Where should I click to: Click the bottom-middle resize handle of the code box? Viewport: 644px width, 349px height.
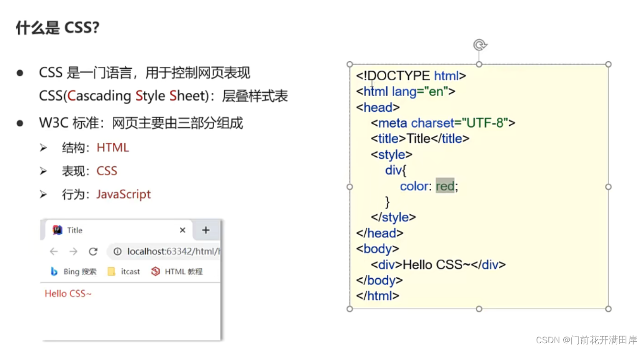tap(479, 309)
